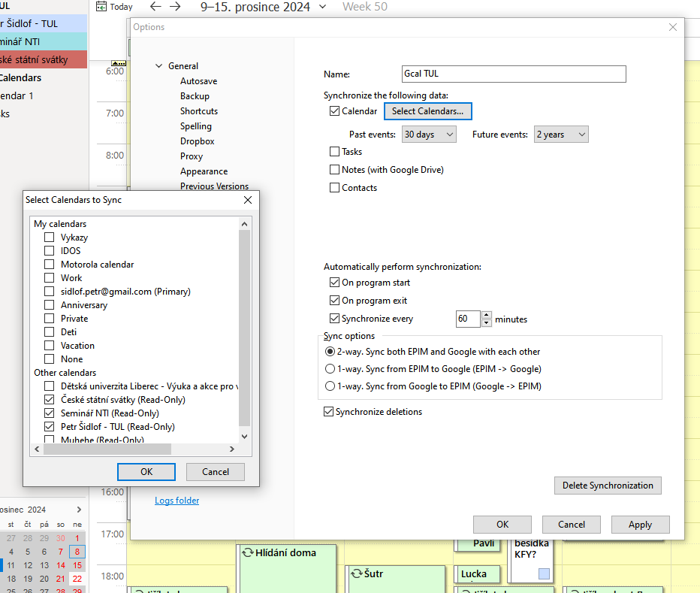Increase sync minutes with up spinner arrow
Image resolution: width=700 pixels, height=593 pixels.
[x=487, y=315]
